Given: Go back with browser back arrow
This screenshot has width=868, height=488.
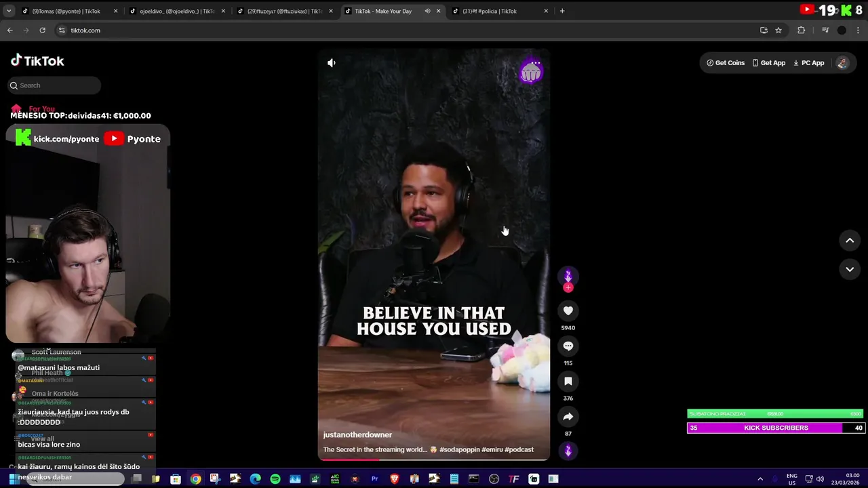Looking at the screenshot, I should click(x=9, y=30).
